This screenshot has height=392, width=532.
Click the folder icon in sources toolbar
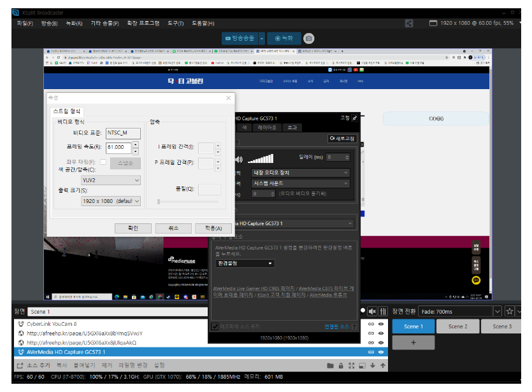tap(330, 365)
